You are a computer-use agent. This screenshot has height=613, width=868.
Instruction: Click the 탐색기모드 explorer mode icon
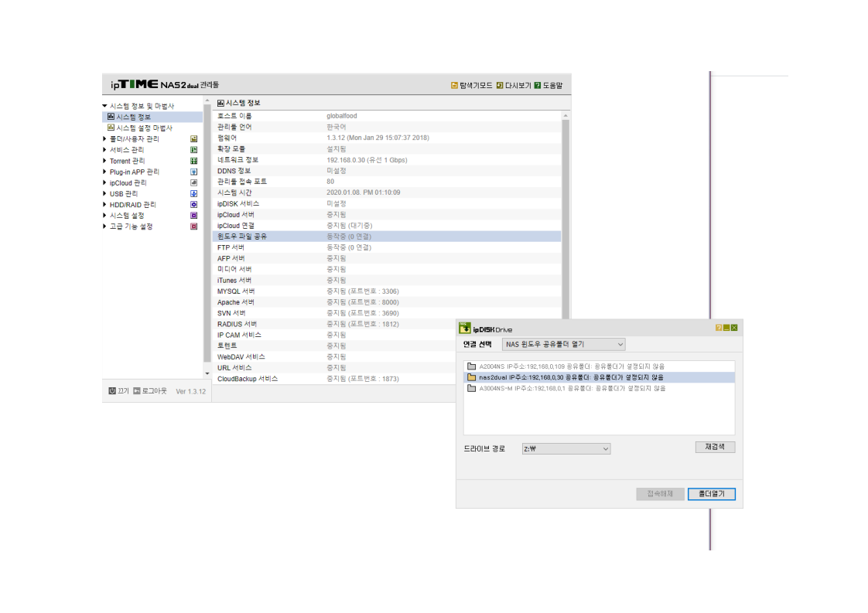pos(454,85)
